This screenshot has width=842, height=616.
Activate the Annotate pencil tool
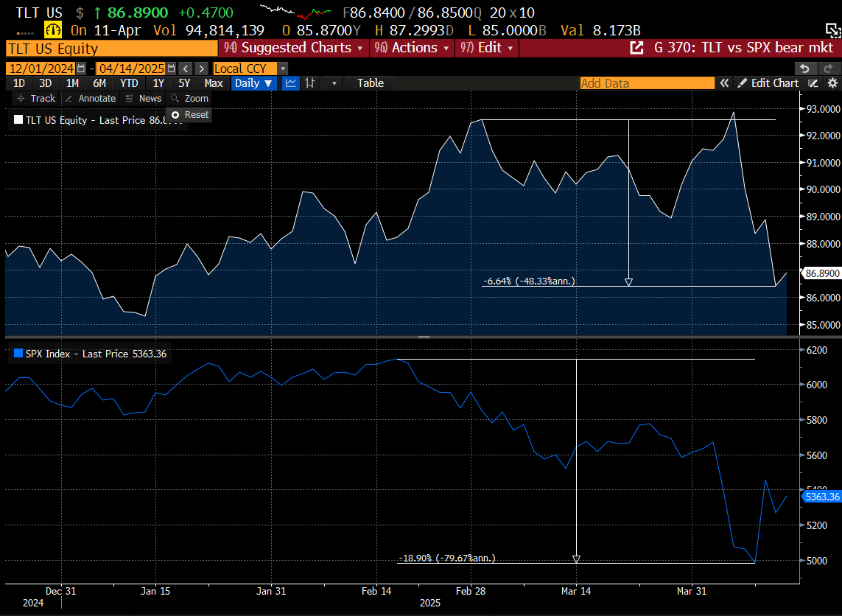click(90, 98)
